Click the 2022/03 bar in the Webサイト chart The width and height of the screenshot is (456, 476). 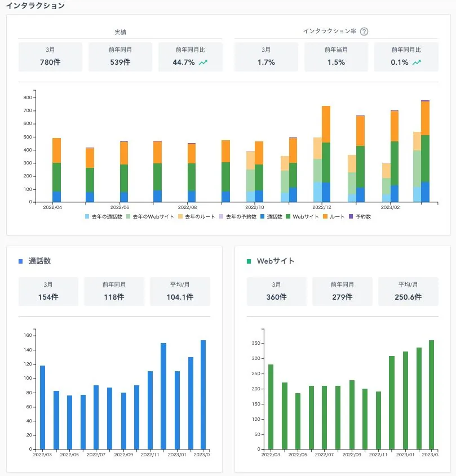(x=271, y=407)
